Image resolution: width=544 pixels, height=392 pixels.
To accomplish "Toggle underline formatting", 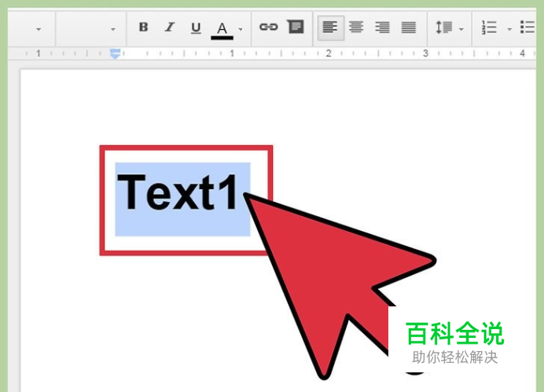I will pos(196,27).
